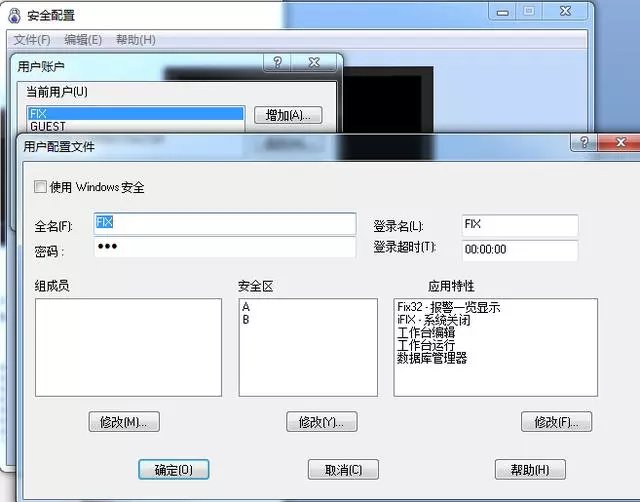Click the lock icon in 安全配置 title bar
Image resolution: width=640 pixels, height=502 pixels.
click(11, 15)
